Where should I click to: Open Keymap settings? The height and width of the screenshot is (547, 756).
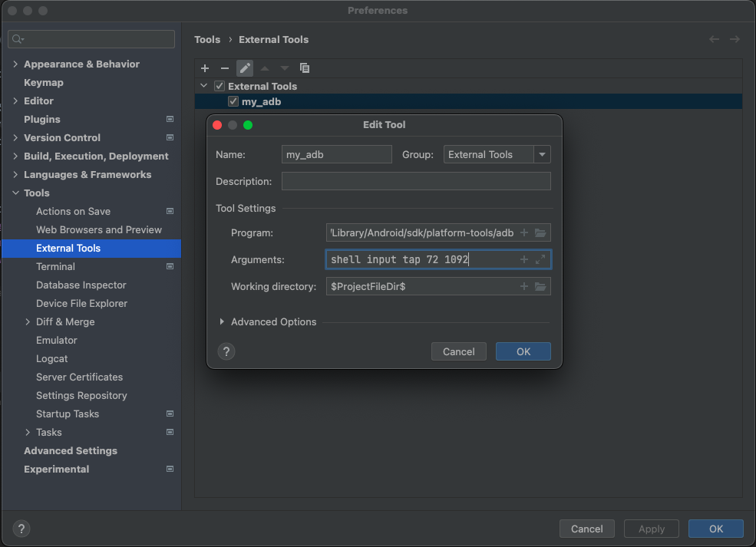pos(44,82)
